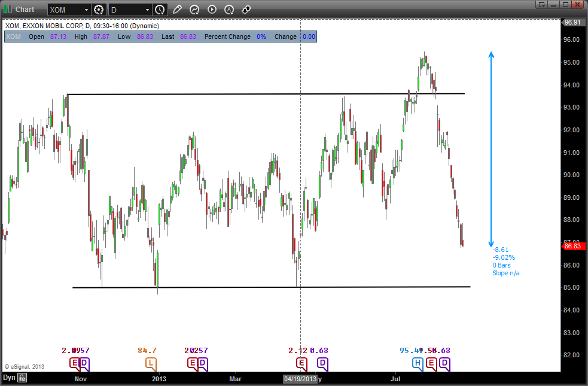Click the bar replay play button
Screen dimensions: 588x386
click(x=212, y=10)
